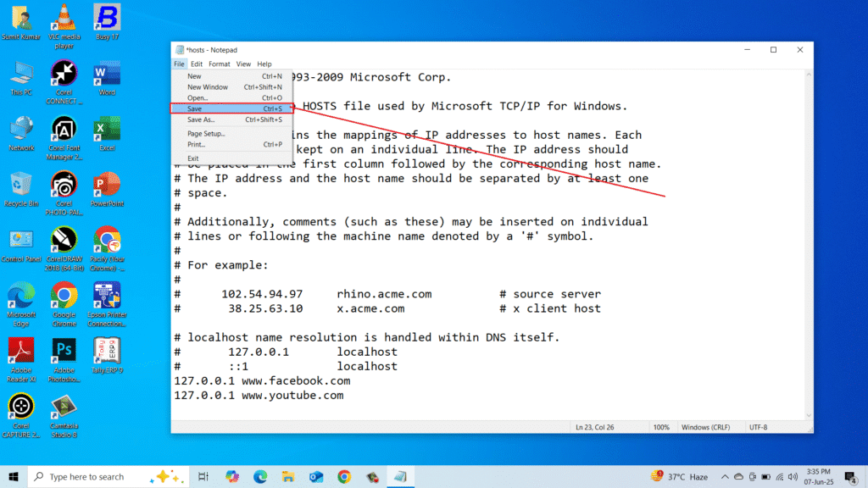Open the 37°C Haze weather widget
The height and width of the screenshot is (488, 868).
pos(681,476)
